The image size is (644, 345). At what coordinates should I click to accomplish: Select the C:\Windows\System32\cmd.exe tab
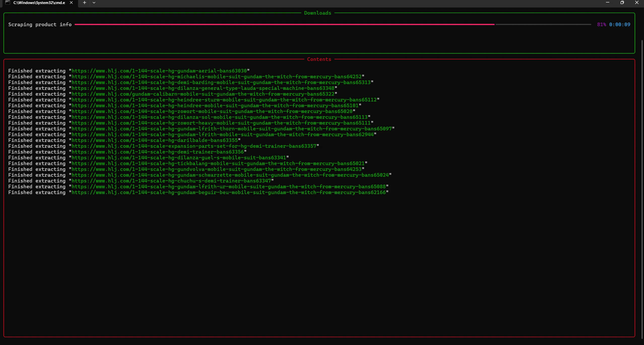click(39, 3)
